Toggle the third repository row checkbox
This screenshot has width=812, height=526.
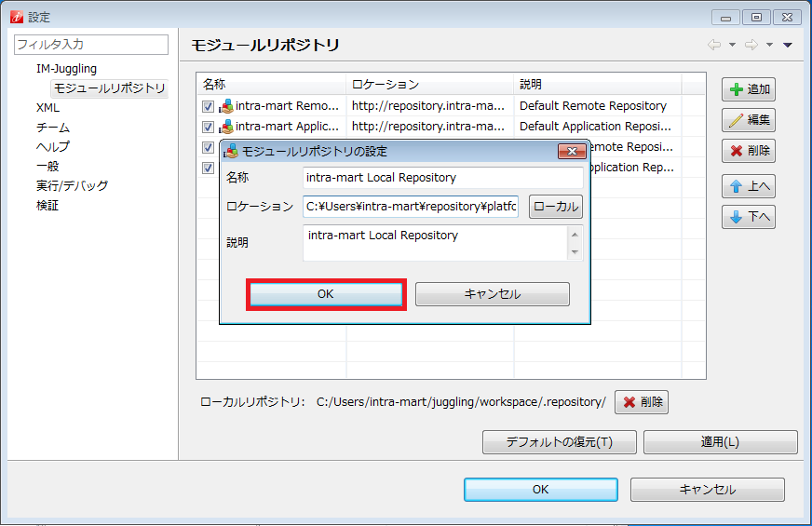tap(209, 147)
